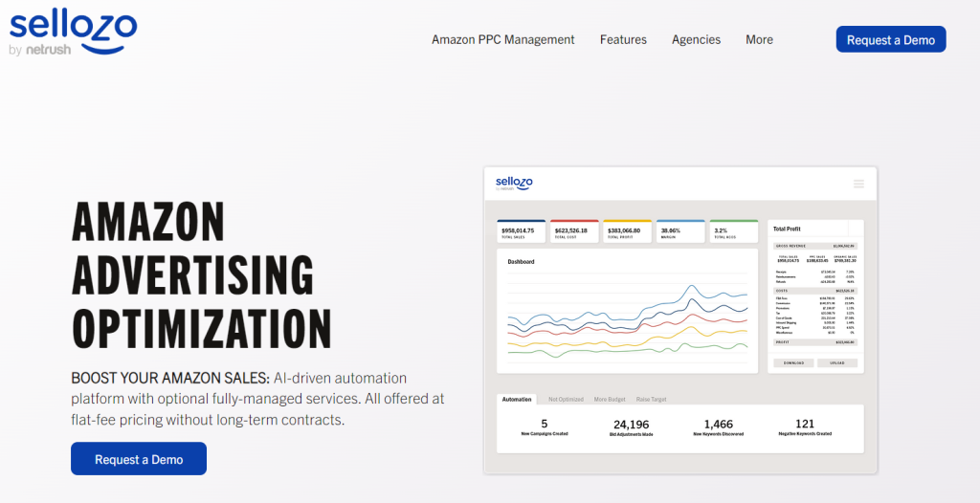Select the $623,526.18 Total Cost card
Screen dimensions: 980x503
coord(574,231)
